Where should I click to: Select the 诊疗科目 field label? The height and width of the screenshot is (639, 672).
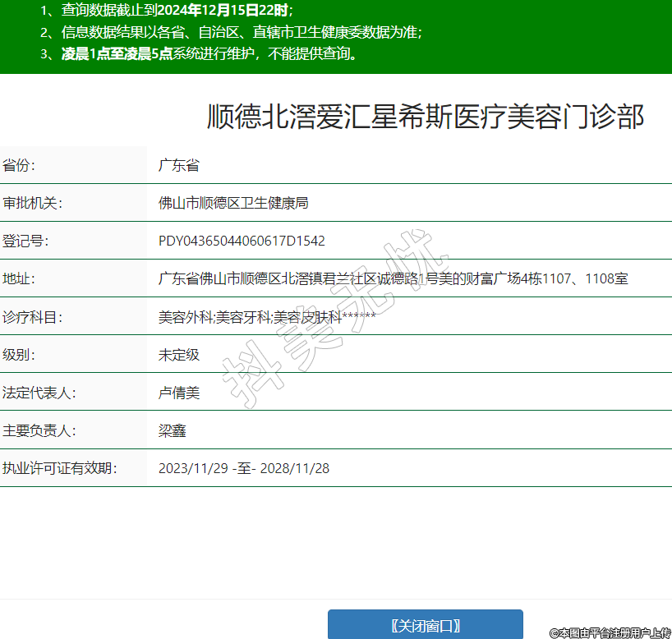coord(33,316)
